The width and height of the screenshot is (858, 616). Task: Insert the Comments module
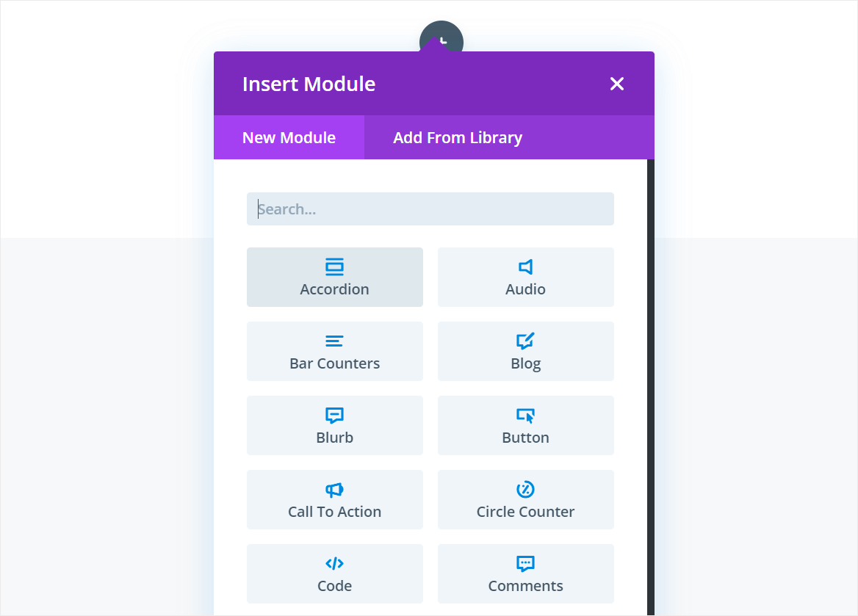[x=525, y=573]
